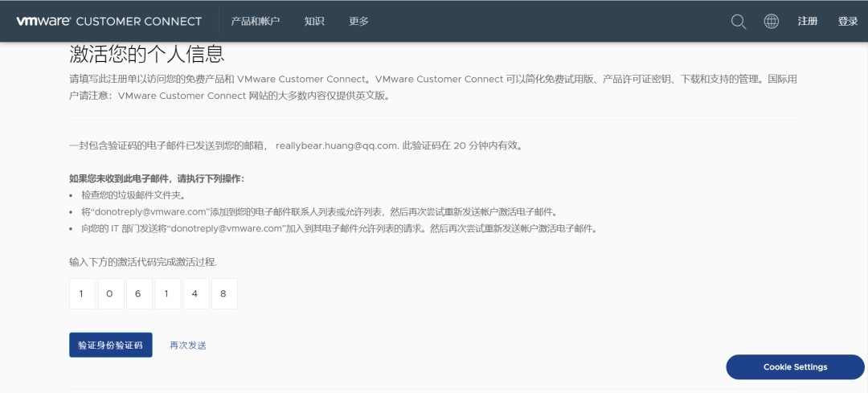
Task: Click the third code box containing 6
Action: pos(139,294)
